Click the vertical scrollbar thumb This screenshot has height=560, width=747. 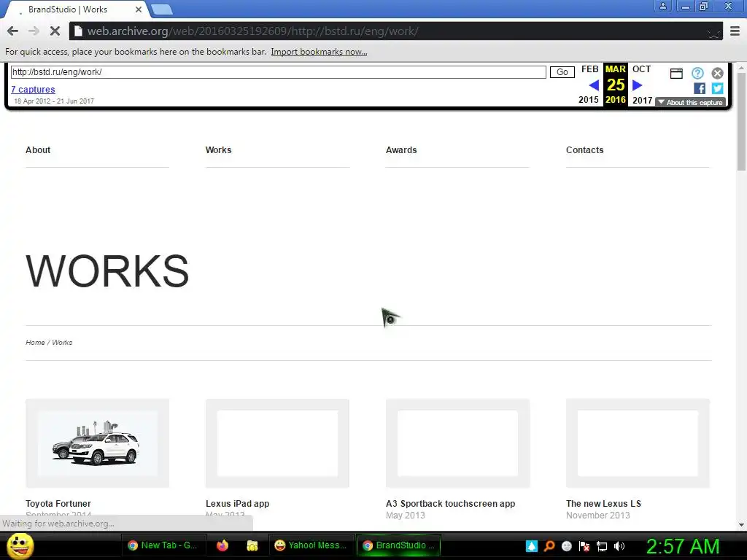click(741, 122)
